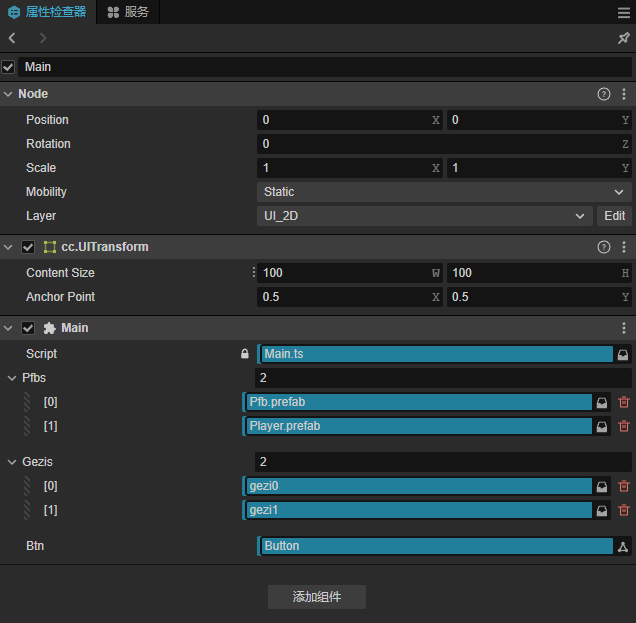
Task: Select the 属性检查器 tab
Action: coord(46,12)
